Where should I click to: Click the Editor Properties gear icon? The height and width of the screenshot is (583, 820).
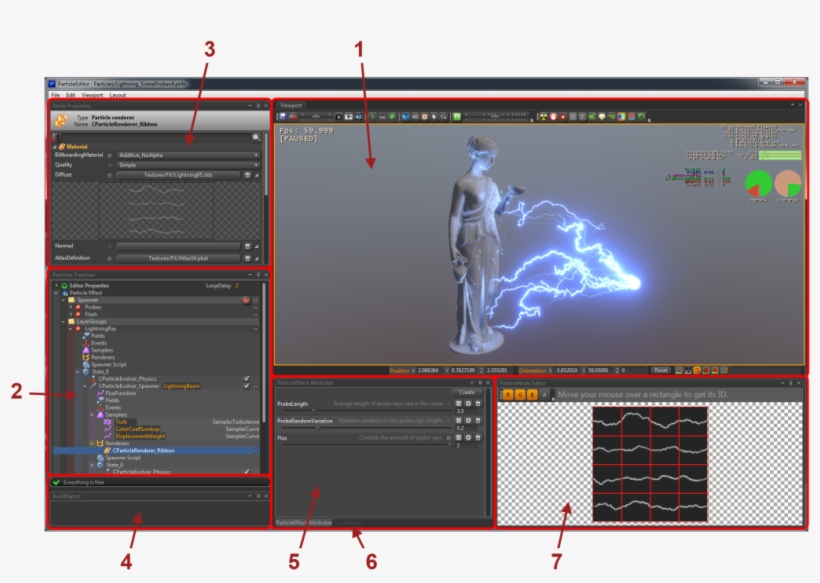pos(63,285)
